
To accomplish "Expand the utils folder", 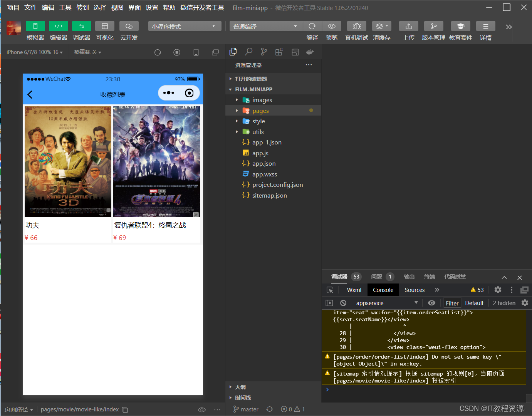I will point(274,132).
